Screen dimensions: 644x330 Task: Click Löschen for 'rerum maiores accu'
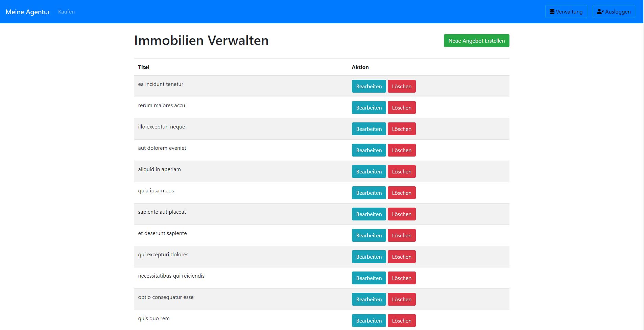coord(402,108)
